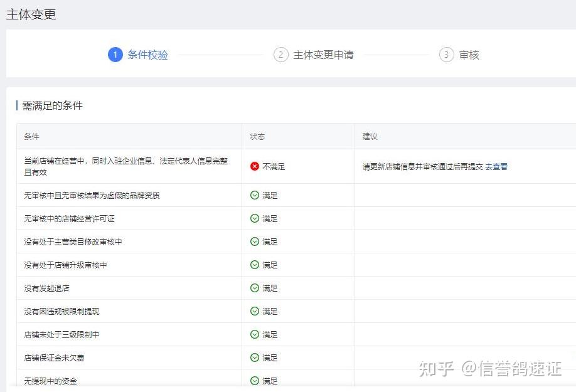This screenshot has height=392, width=576.
Task: Click the 条件 column header
Action: [31, 137]
